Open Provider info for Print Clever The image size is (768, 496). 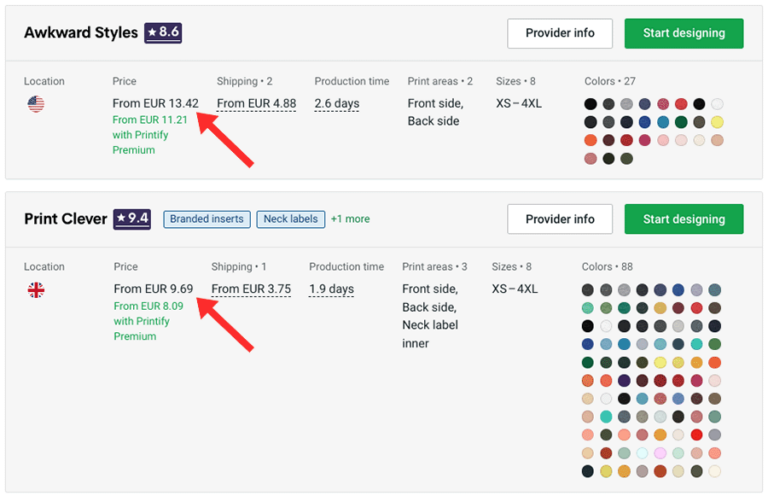coord(560,219)
